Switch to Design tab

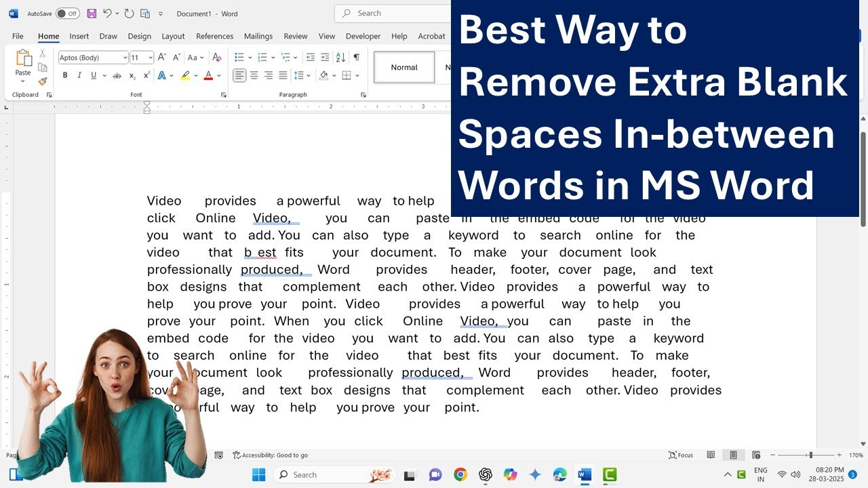pyautogui.click(x=140, y=37)
